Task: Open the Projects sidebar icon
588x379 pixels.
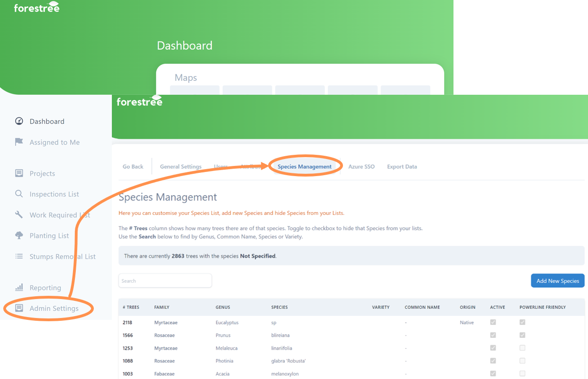Action: [x=19, y=173]
